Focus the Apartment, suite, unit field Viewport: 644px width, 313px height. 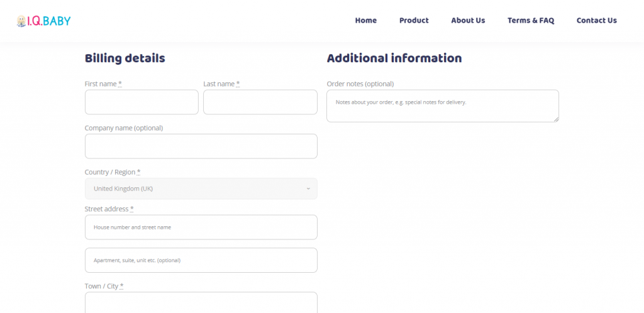pyautogui.click(x=201, y=260)
